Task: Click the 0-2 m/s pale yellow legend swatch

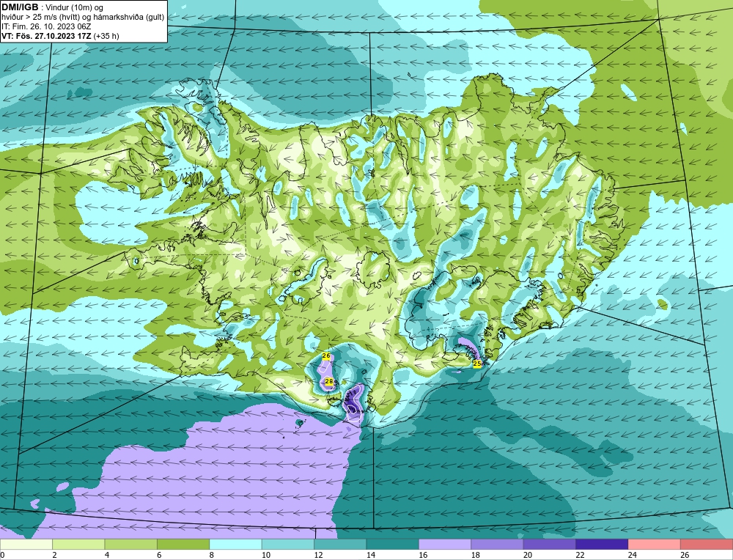Action: tap(26, 545)
